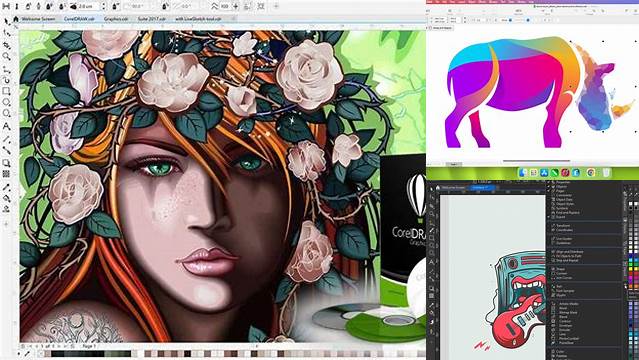This screenshot has height=360, width=639.
Task: Switch to the Suite 2017.cdr document tab
Action: (x=152, y=19)
